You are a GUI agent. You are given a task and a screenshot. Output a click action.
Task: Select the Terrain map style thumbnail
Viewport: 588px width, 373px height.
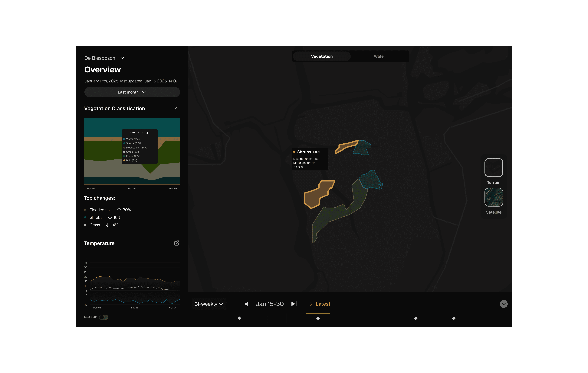coord(494,168)
